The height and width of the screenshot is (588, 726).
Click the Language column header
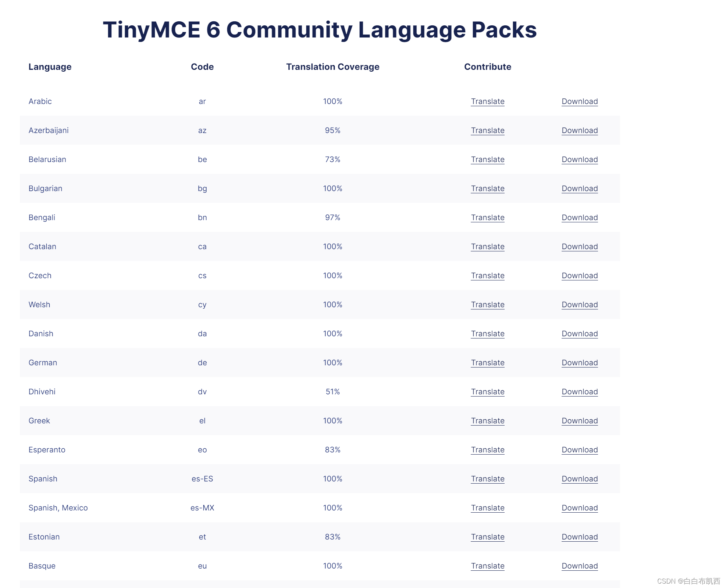click(x=50, y=67)
